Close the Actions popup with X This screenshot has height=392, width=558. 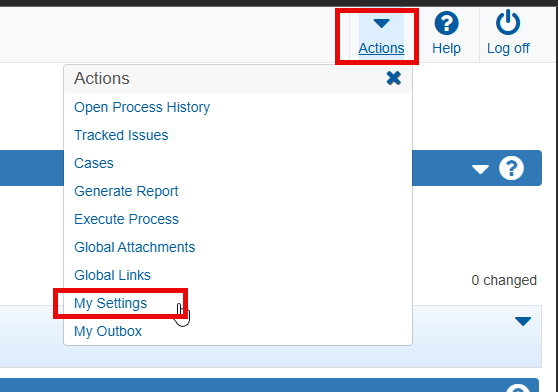[x=394, y=78]
